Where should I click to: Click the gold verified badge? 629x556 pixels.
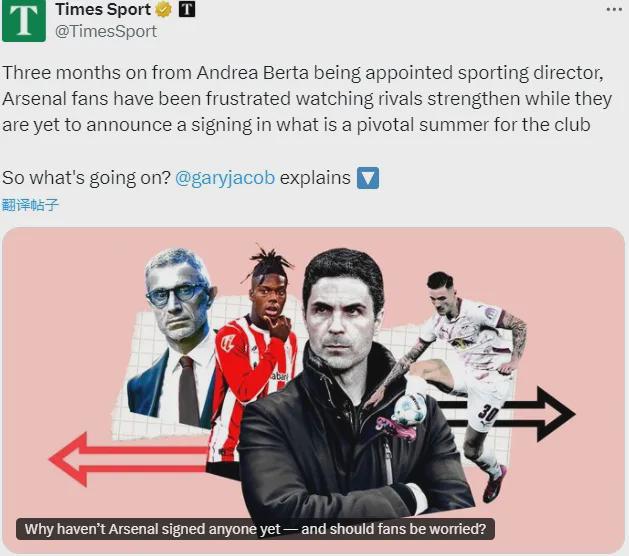[x=163, y=10]
